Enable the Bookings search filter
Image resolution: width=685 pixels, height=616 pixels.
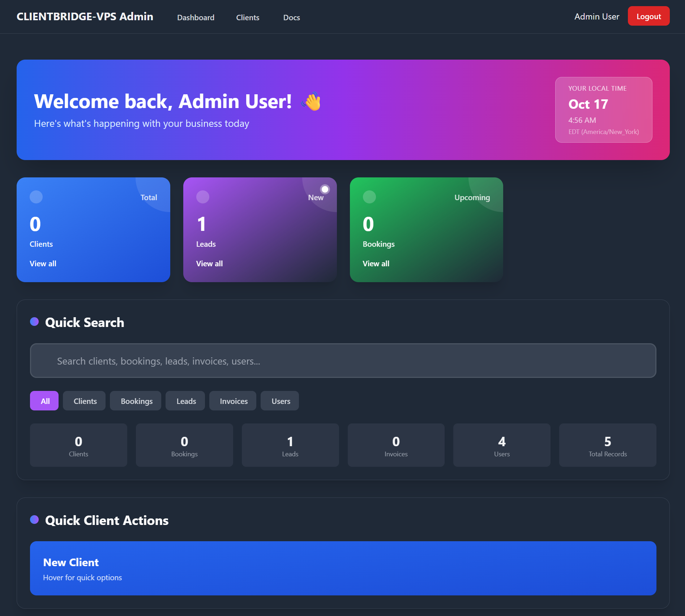click(x=136, y=401)
